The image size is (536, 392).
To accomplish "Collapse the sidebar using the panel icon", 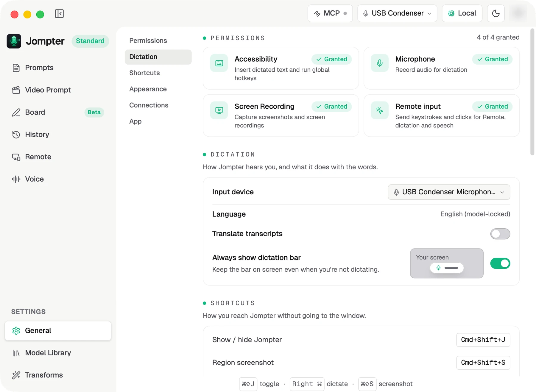I will point(59,14).
